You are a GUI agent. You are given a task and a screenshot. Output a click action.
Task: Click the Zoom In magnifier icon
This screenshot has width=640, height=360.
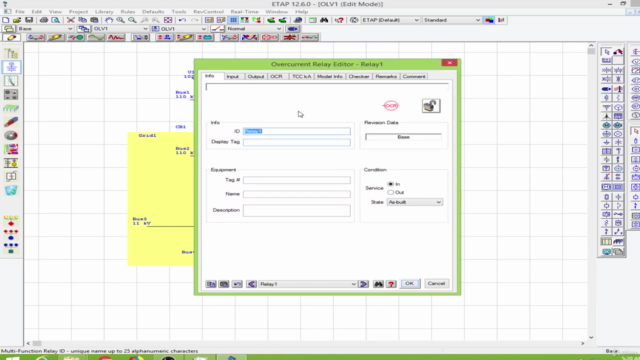point(120,20)
